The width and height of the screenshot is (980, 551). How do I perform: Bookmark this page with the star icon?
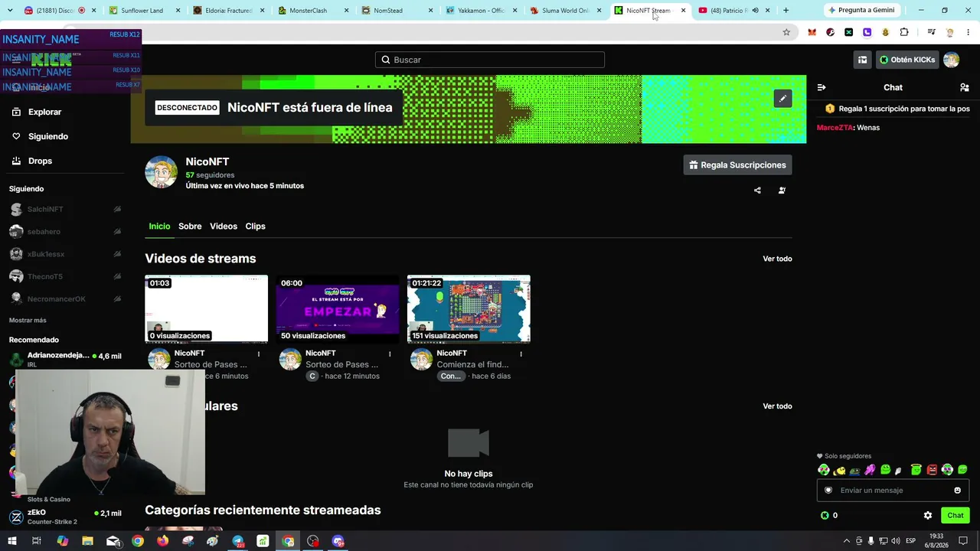(786, 32)
